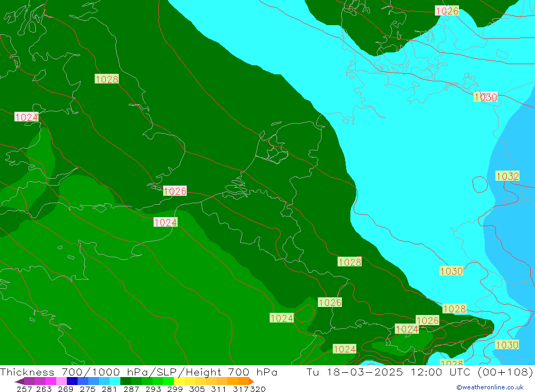Image resolution: width=535 pixels, height=392 pixels.
Task: Pick the light pink legend swatch
Action: (x=62, y=381)
